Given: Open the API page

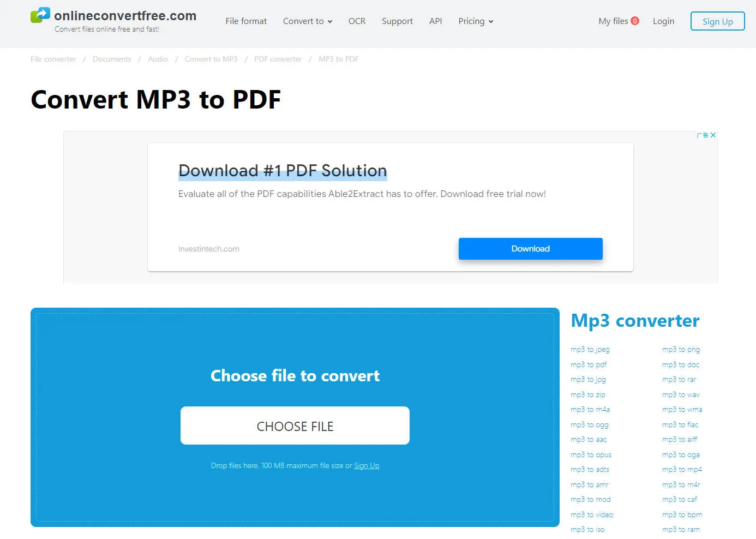Looking at the screenshot, I should [x=435, y=21].
